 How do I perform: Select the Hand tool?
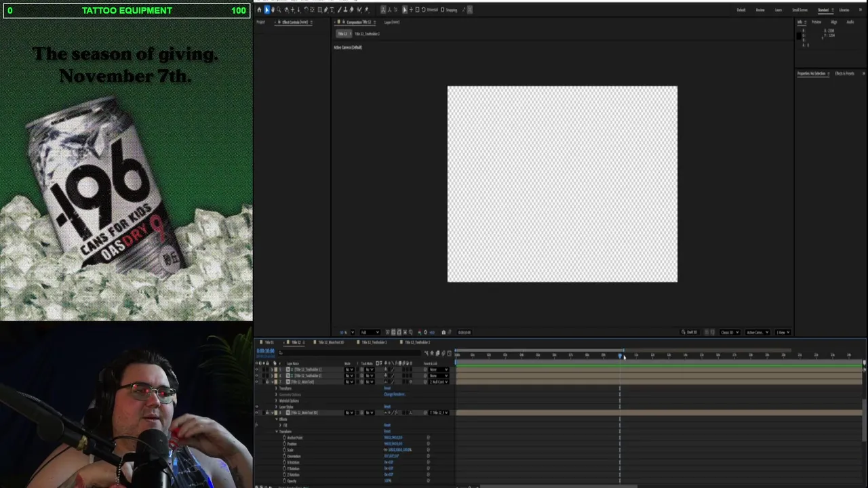273,9
